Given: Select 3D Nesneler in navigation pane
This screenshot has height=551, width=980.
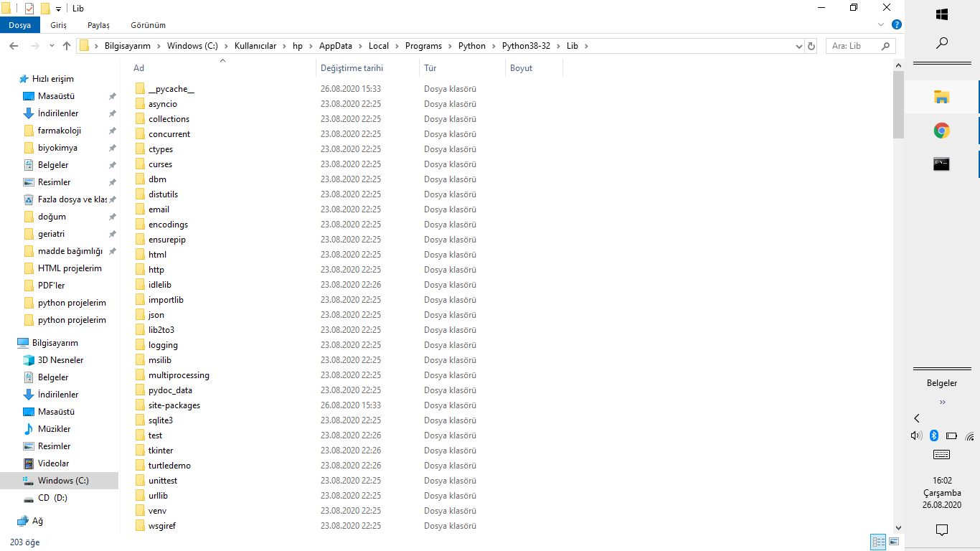Looking at the screenshot, I should click(60, 360).
